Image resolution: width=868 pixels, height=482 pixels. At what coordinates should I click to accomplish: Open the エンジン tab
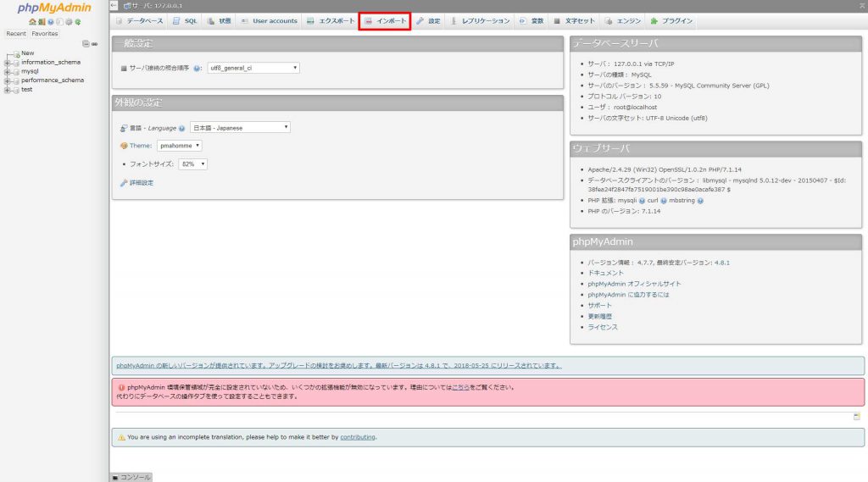[623, 21]
